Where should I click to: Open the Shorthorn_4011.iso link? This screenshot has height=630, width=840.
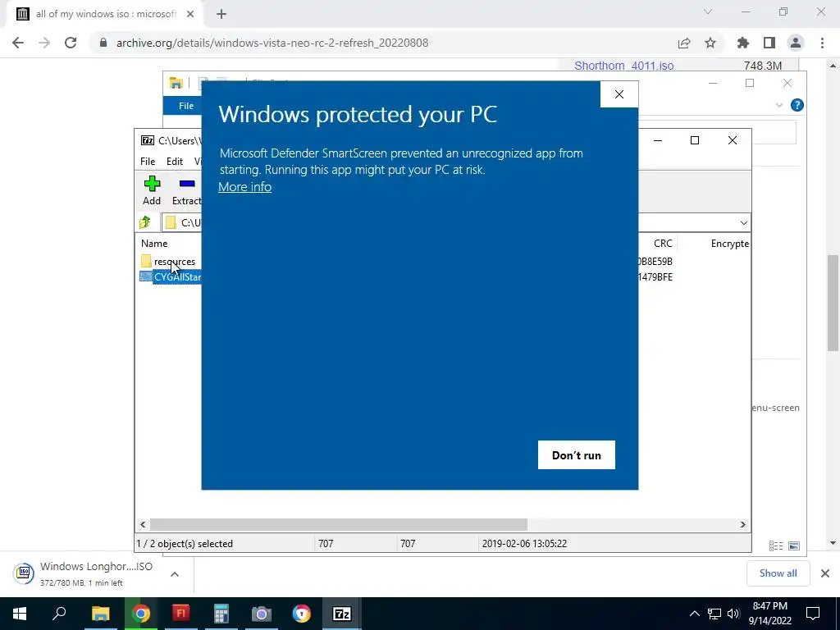(624, 66)
